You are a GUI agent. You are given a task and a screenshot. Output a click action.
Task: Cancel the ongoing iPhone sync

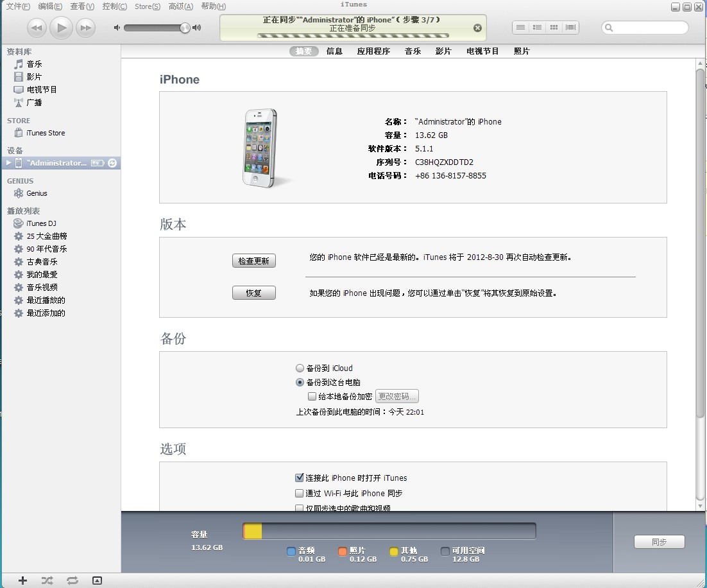point(477,28)
